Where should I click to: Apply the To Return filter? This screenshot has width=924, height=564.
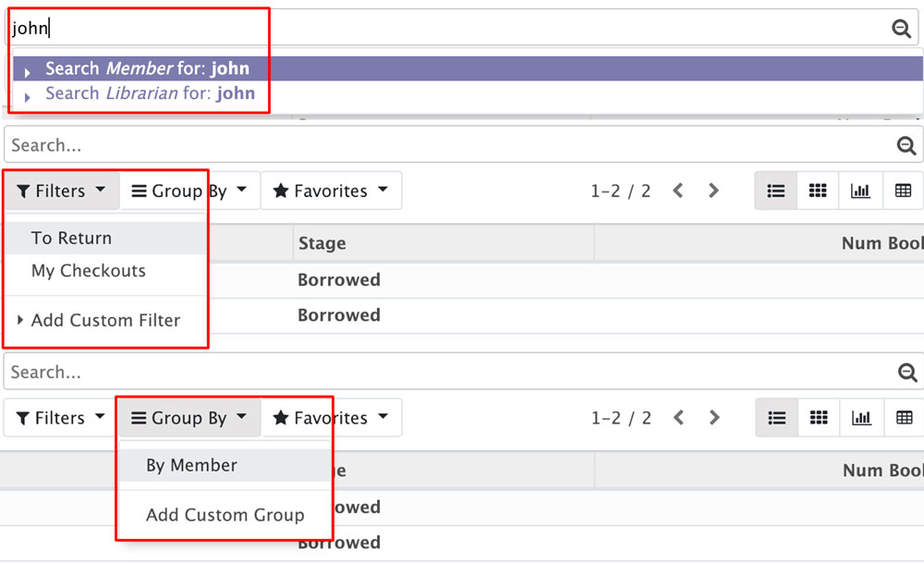106,239
